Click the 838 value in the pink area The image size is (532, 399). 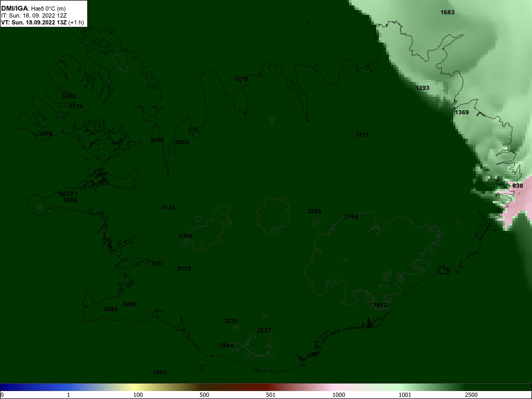(x=518, y=186)
